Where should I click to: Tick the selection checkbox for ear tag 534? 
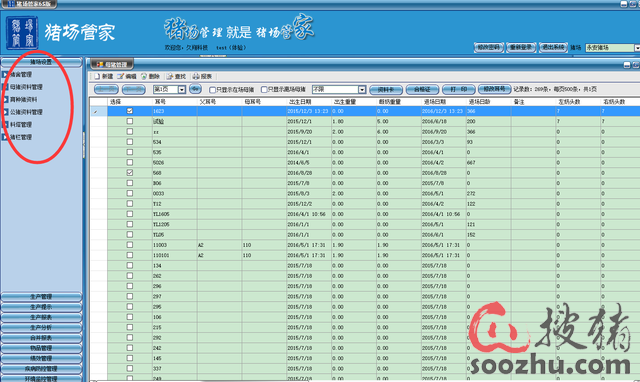[130, 142]
